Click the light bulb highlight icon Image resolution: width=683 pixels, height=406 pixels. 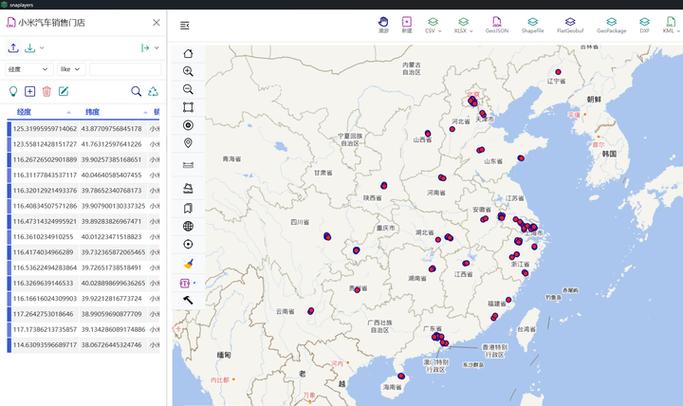click(13, 91)
